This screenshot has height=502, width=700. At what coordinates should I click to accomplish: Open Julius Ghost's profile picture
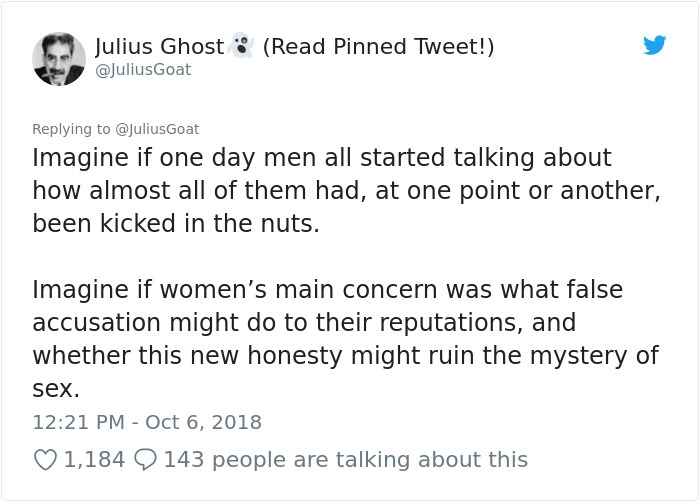(x=58, y=58)
